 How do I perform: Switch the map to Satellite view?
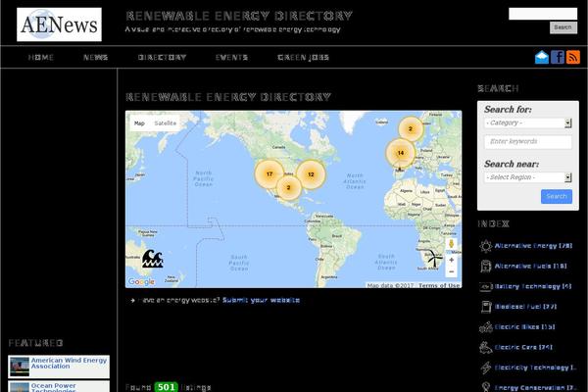(x=165, y=123)
